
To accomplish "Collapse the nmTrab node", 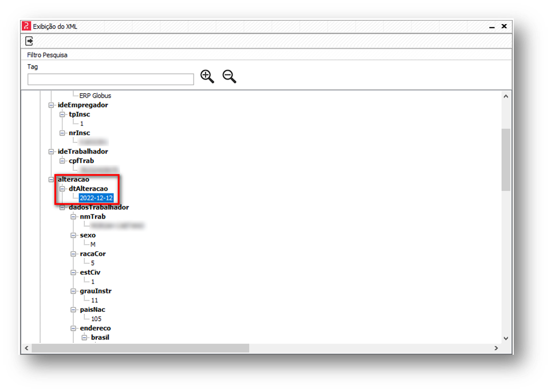I will click(73, 216).
